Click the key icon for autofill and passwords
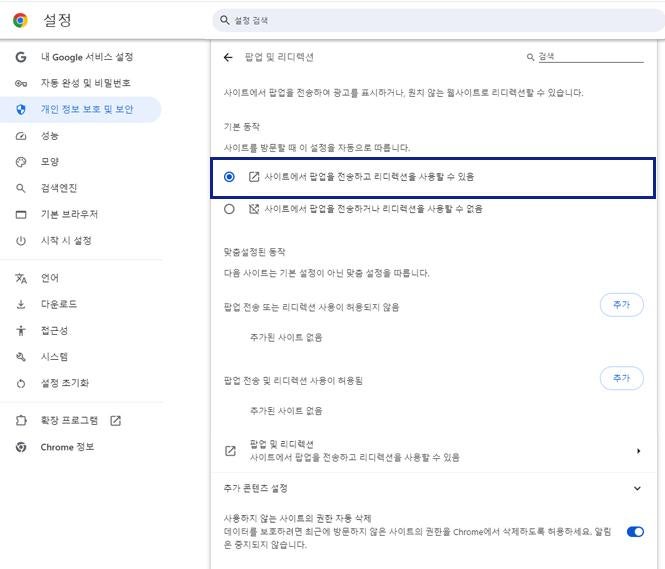 (21, 83)
